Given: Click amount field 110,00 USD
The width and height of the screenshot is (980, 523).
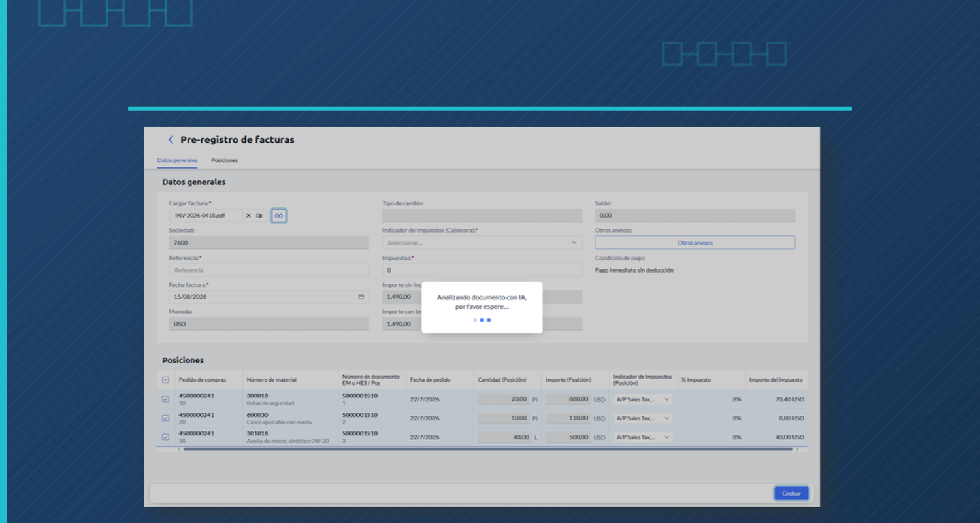Looking at the screenshot, I should (568, 418).
